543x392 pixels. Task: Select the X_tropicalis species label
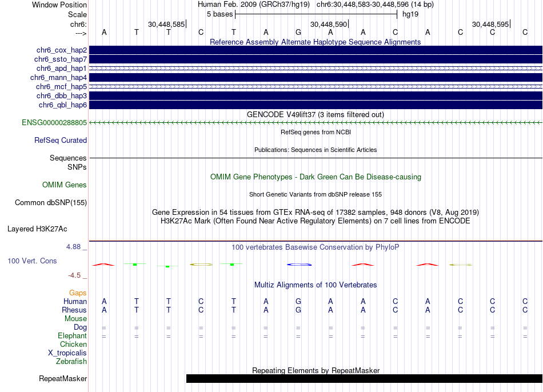pos(67,353)
